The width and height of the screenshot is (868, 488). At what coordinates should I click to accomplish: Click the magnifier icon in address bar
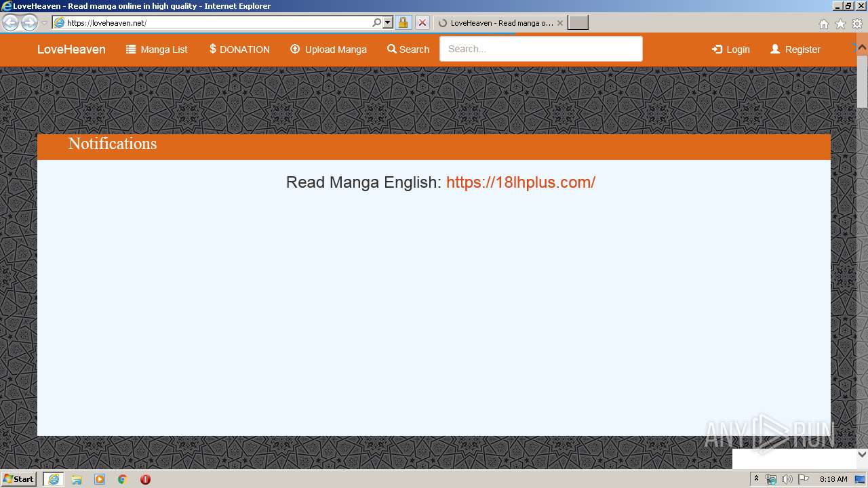pos(377,22)
